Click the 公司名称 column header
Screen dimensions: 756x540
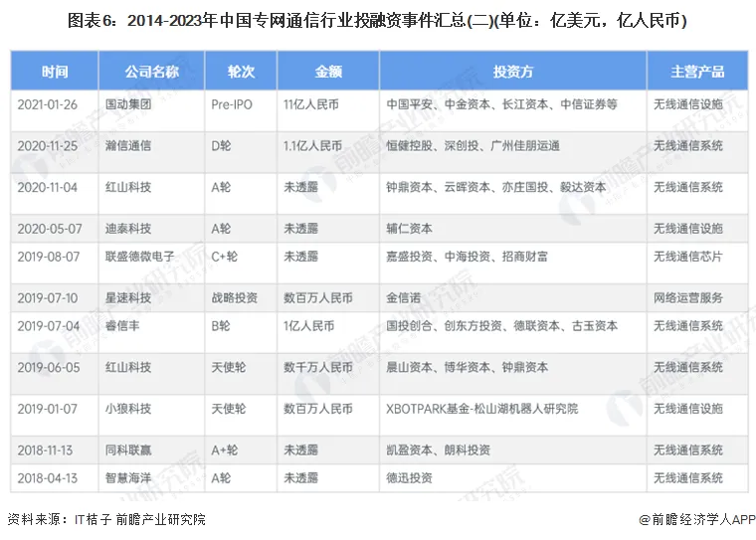pyautogui.click(x=151, y=72)
